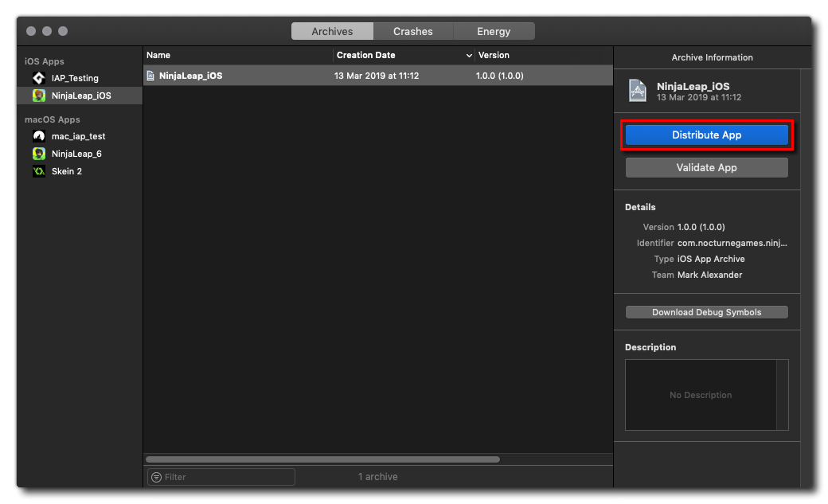Click the archive file icon in list row

pyautogui.click(x=150, y=76)
